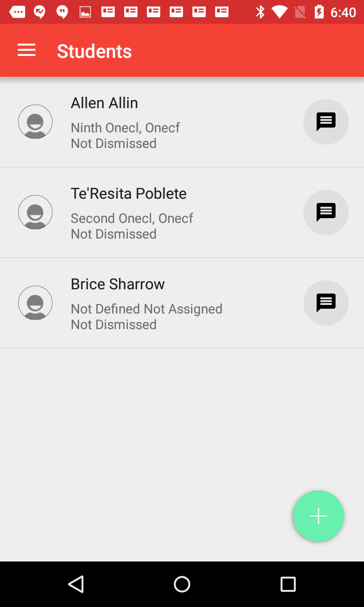This screenshot has width=364, height=607.
Task: Tap Brice Sharrow's message icon
Action: click(x=326, y=303)
